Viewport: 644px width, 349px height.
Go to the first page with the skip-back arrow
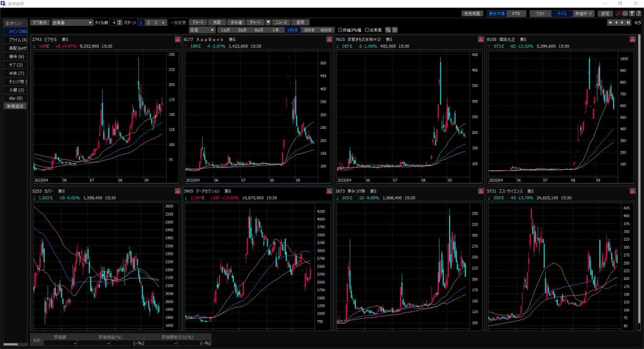[x=610, y=23]
